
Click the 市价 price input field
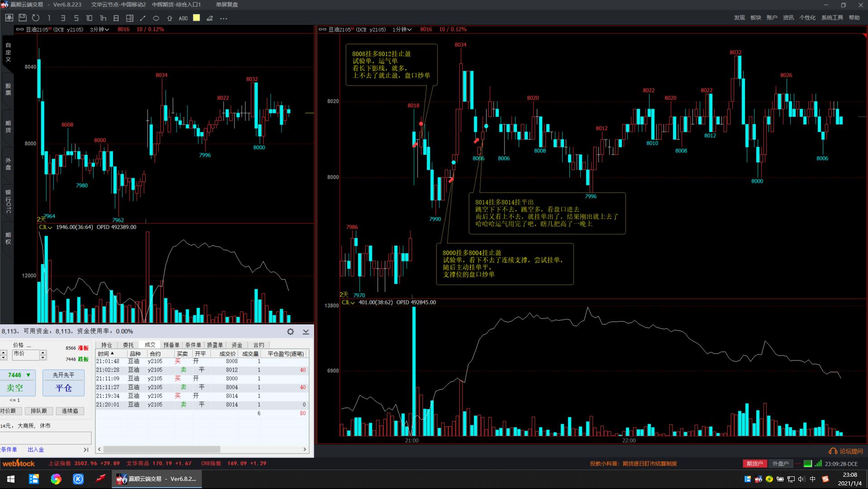point(25,354)
